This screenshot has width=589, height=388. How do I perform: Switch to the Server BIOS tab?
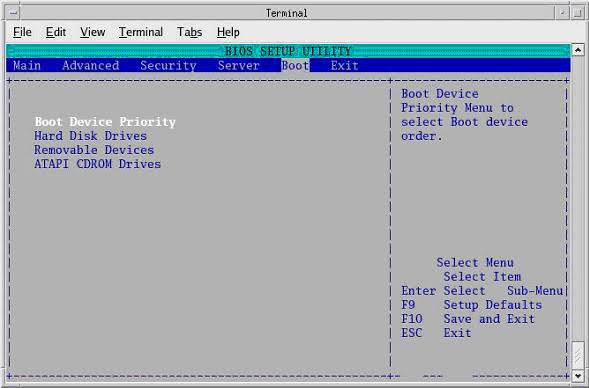239,65
